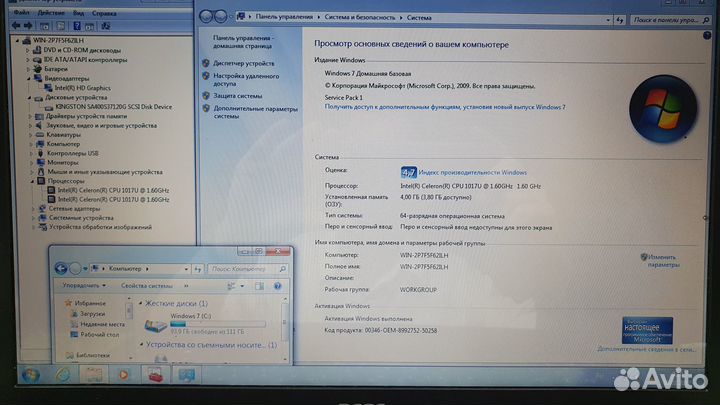Click link to get new Windows 7 edition features
The width and height of the screenshot is (720, 405).
[445, 107]
